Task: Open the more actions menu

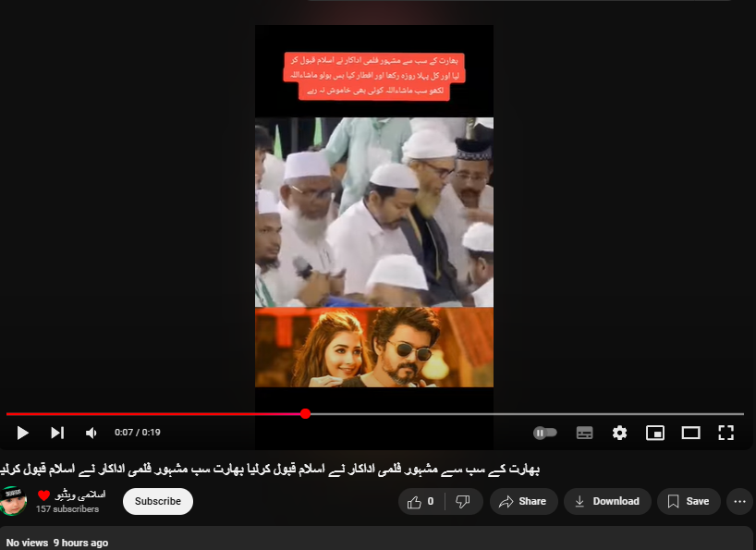Action: [739, 501]
